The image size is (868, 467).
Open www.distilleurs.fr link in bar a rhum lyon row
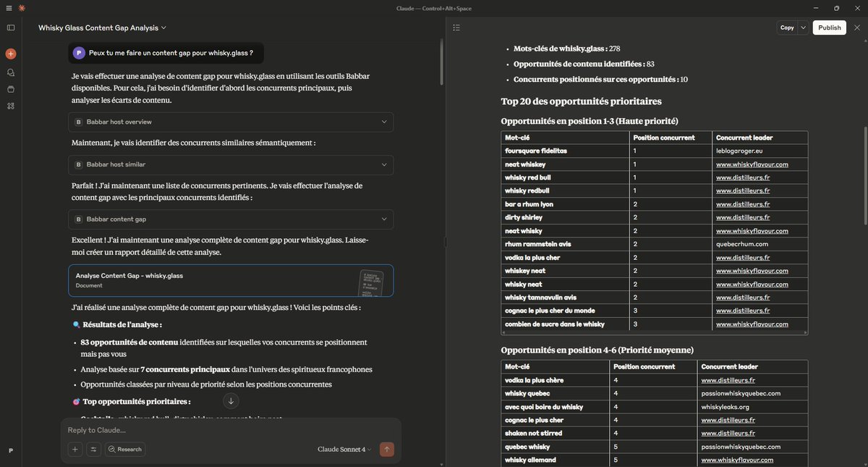point(743,204)
